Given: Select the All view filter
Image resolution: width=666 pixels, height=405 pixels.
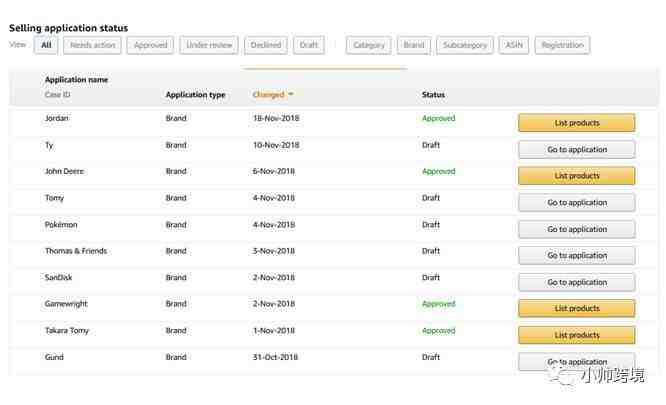Looking at the screenshot, I should [x=46, y=45].
